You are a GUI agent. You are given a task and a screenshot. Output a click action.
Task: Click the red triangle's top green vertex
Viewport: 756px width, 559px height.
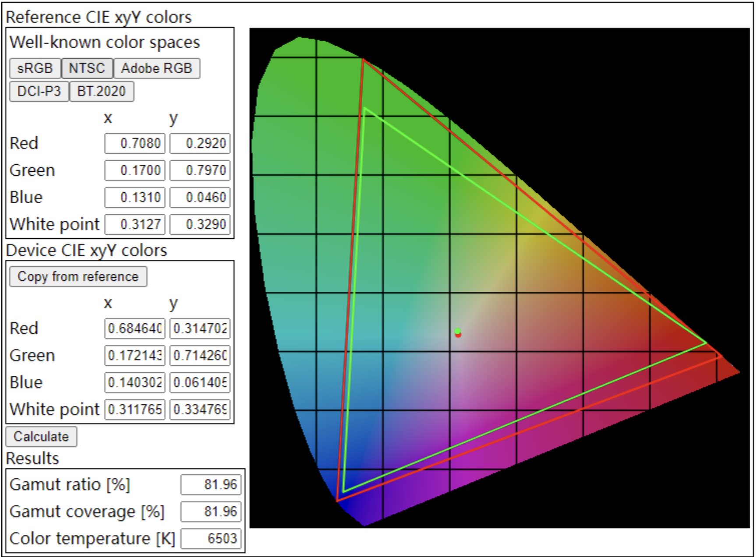pyautogui.click(x=363, y=60)
